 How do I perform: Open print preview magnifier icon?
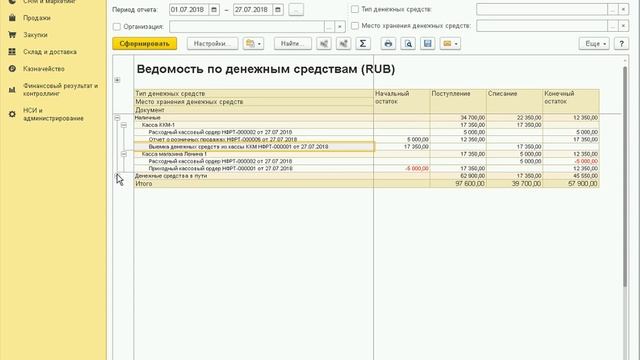tap(408, 43)
